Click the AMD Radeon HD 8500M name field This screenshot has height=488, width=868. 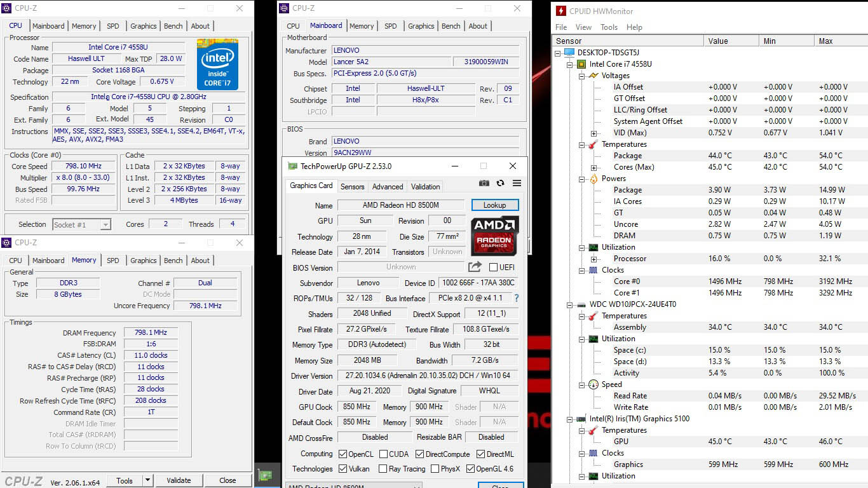tap(402, 205)
